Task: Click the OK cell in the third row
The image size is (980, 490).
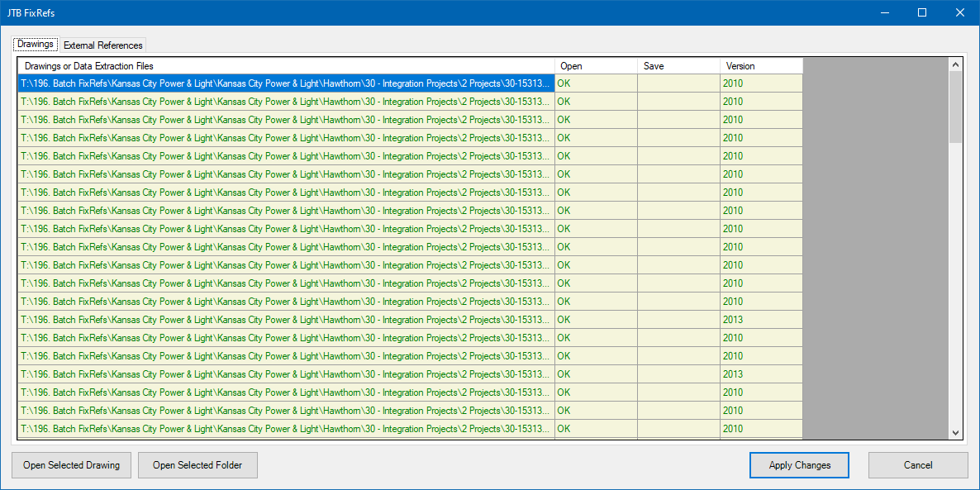Action: pyautogui.click(x=597, y=119)
